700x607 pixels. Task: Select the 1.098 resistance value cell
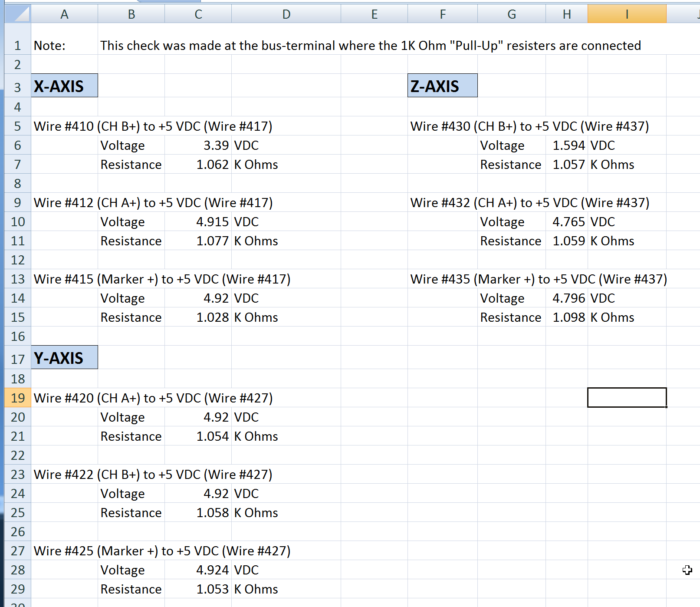[x=567, y=317]
